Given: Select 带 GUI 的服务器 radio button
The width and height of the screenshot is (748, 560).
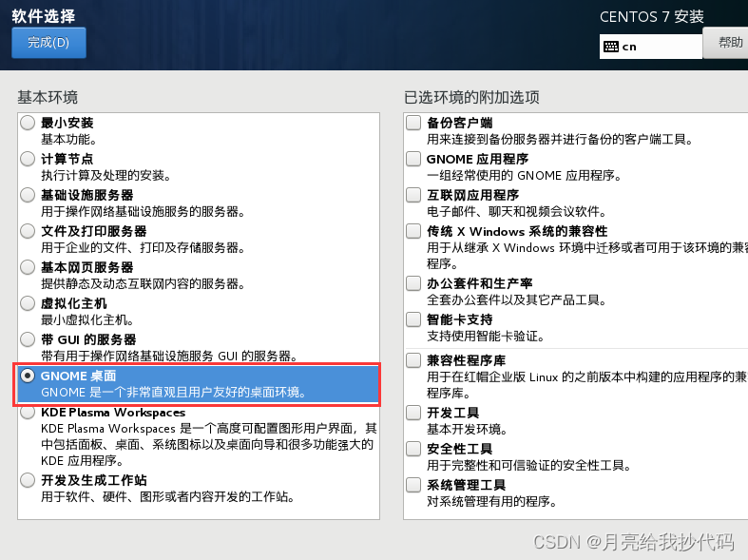Looking at the screenshot, I should [x=28, y=339].
